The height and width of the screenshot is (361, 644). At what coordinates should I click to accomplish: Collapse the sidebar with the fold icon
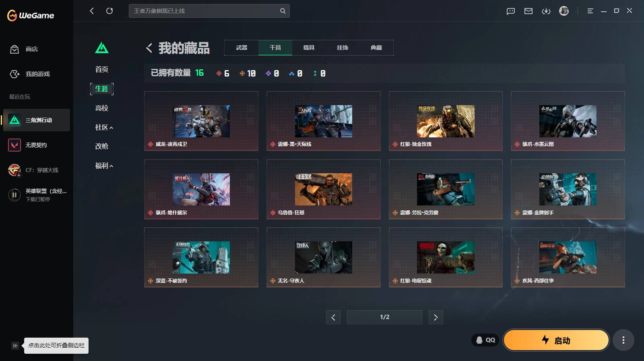pos(15,345)
